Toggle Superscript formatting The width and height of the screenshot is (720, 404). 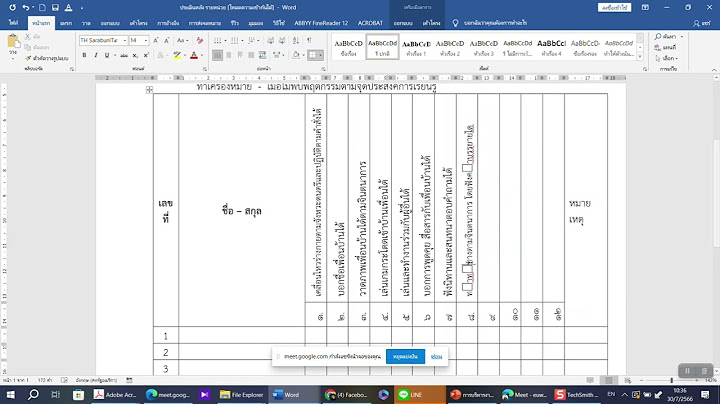tap(146, 55)
